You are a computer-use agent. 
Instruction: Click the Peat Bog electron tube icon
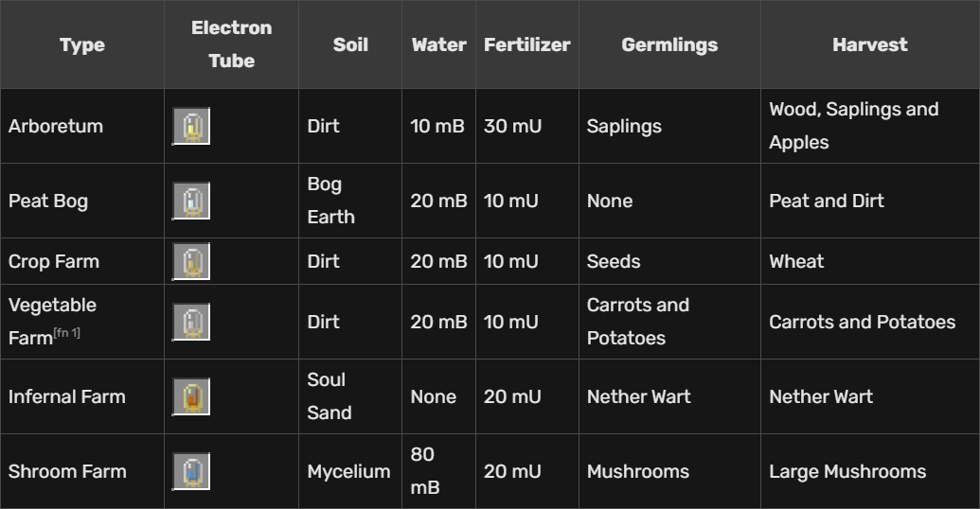click(x=191, y=202)
